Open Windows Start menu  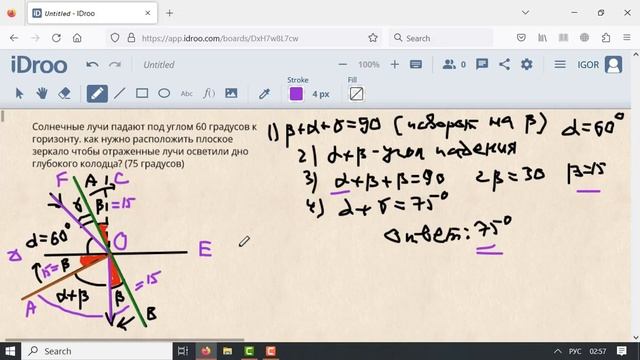(x=10, y=351)
